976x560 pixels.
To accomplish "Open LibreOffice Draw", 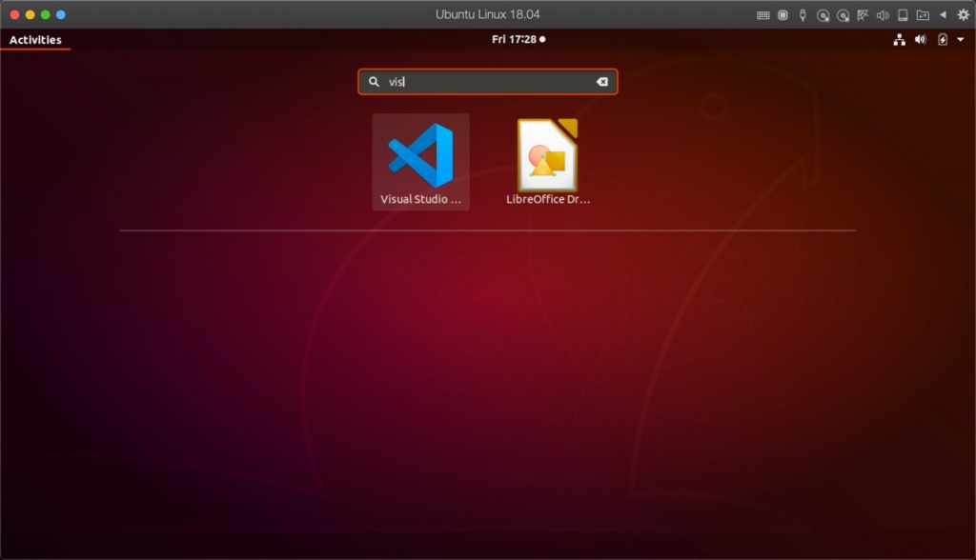I will [548, 157].
